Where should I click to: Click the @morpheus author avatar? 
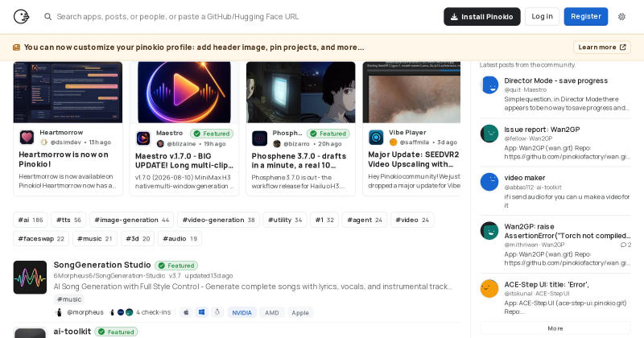click(59, 312)
